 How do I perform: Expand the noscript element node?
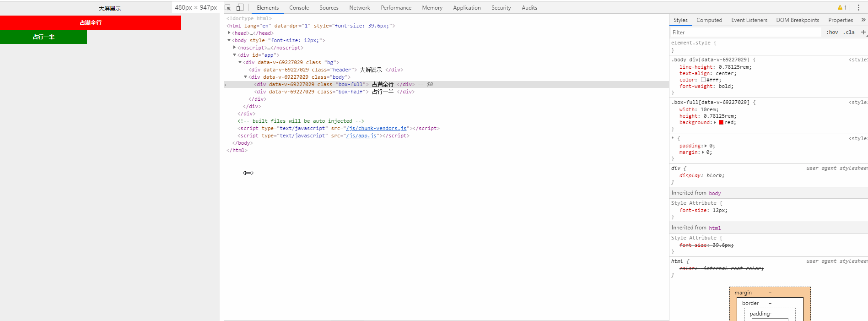click(234, 48)
